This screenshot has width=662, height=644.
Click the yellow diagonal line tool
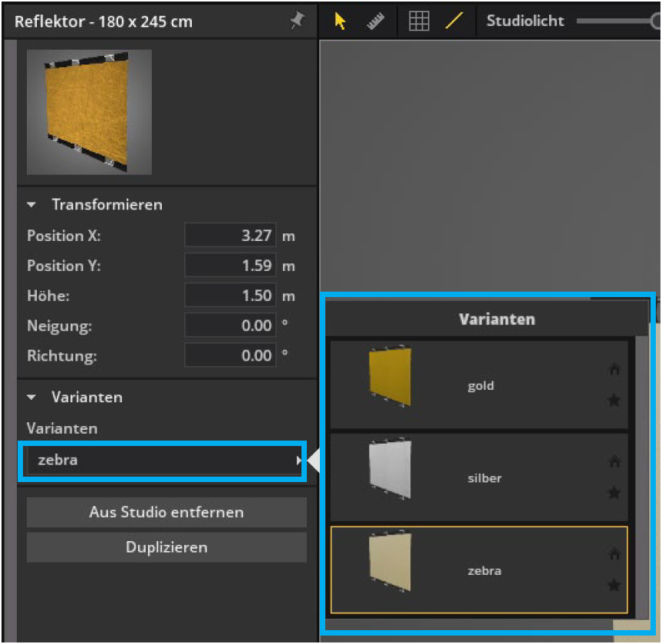point(454,21)
